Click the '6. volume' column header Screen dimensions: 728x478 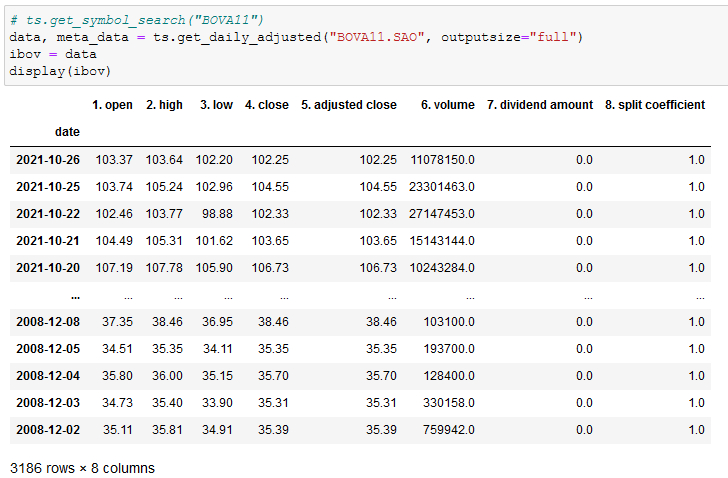448,105
